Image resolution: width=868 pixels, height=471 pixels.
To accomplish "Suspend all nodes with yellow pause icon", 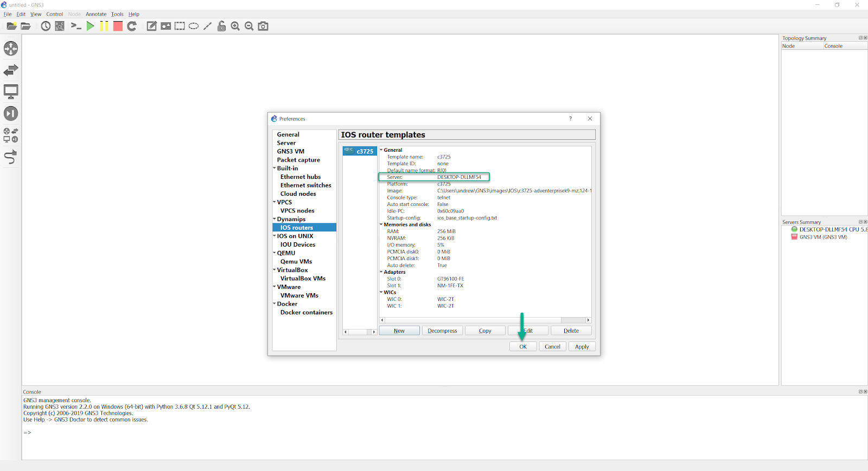I will 104,26.
